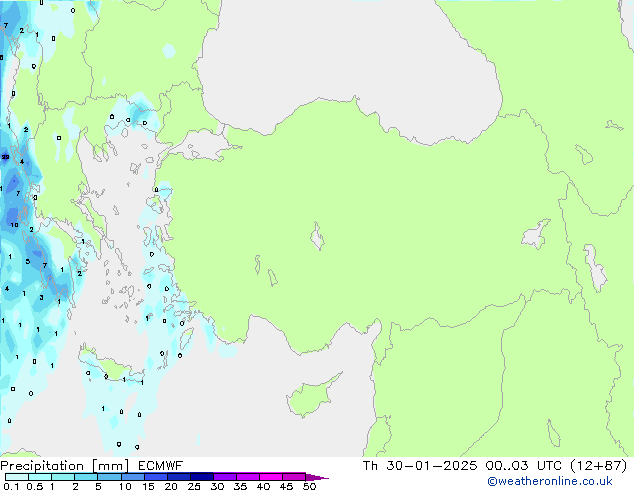The width and height of the screenshot is (634, 490).
Task: Choose the purple 30–35 mm legend swatch
Action: (x=225, y=477)
